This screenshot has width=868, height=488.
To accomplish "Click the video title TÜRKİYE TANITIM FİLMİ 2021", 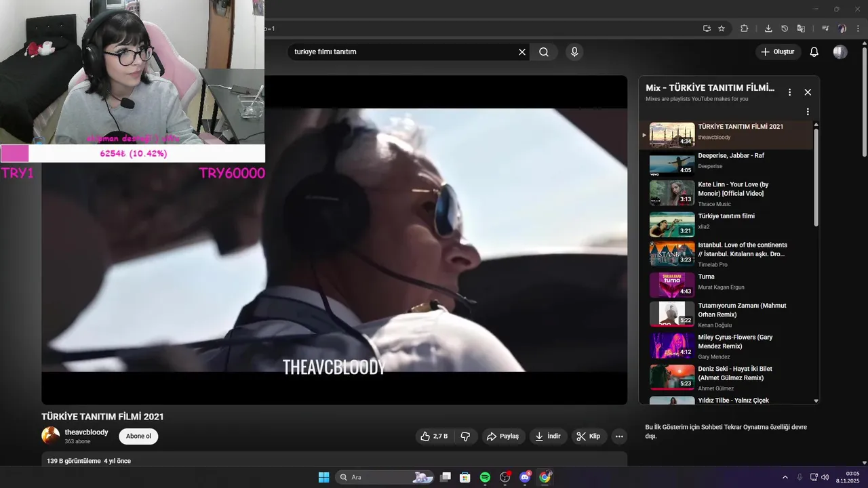I will [x=102, y=417].
